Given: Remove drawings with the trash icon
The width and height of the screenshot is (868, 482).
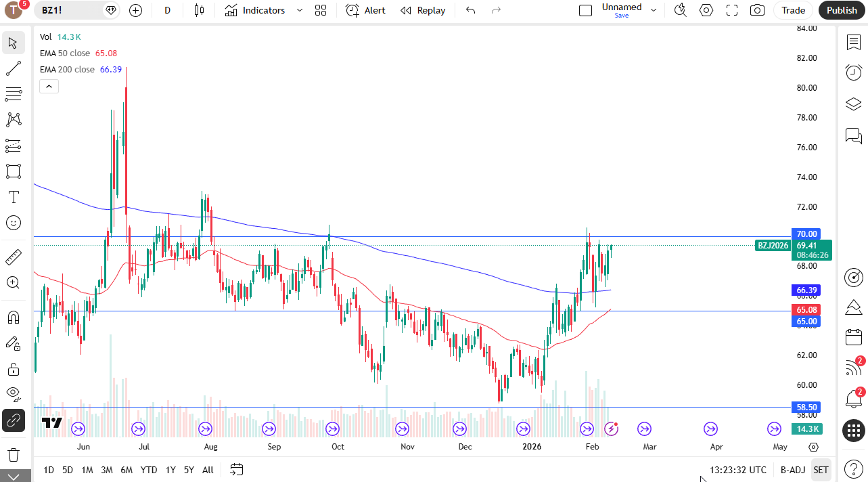Looking at the screenshot, I should [x=13, y=454].
